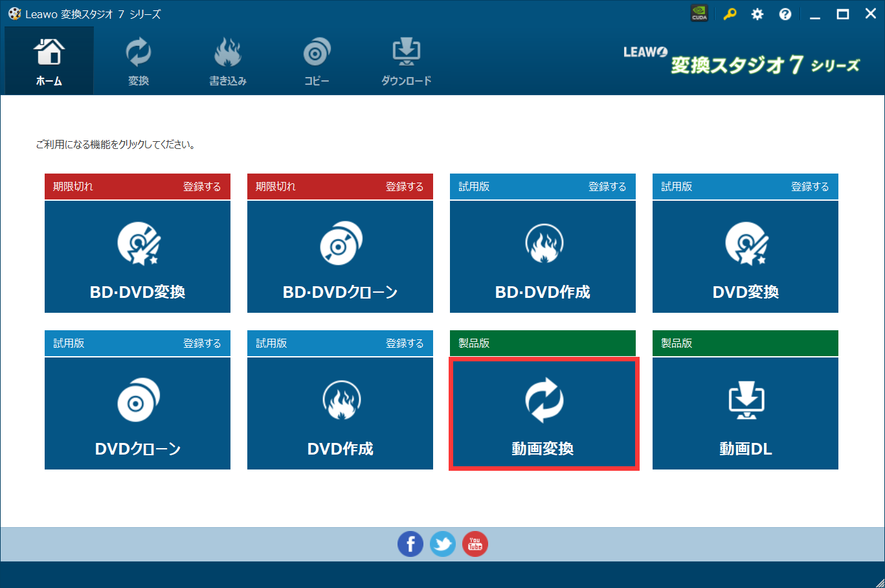Click 試用版 label above DVD変換

(x=677, y=187)
